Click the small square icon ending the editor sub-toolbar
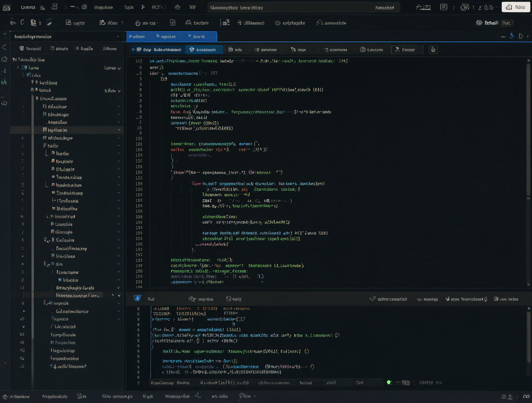Screen dimensions: 532x403 point(433,49)
